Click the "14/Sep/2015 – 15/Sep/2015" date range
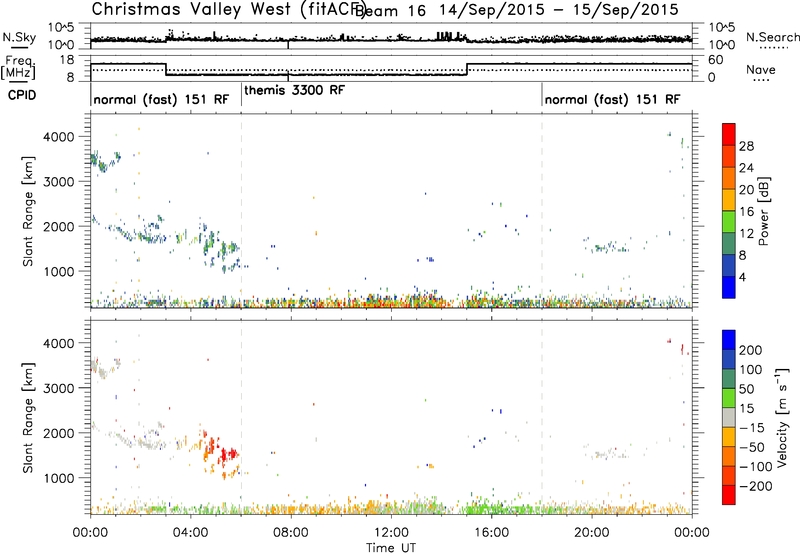 (559, 10)
